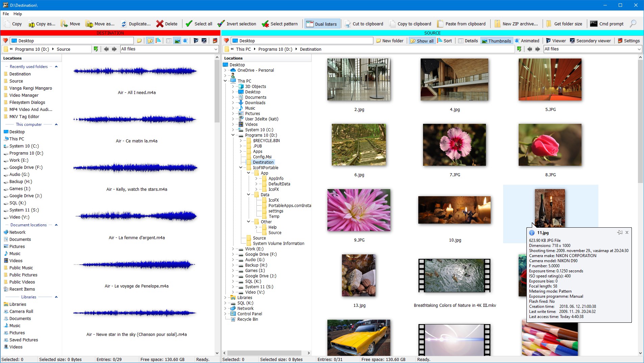This screenshot has width=644, height=363.
Task: Toggle Show all in source pane
Action: 421,41
